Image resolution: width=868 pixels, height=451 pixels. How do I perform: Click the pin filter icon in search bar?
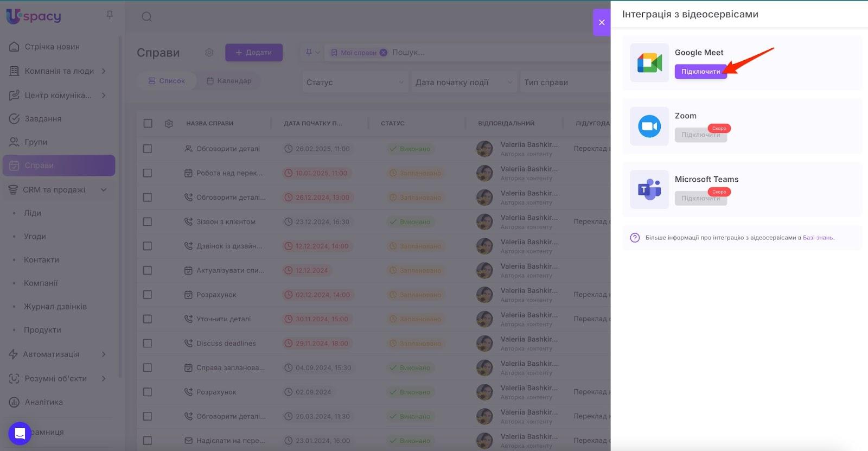tap(309, 53)
